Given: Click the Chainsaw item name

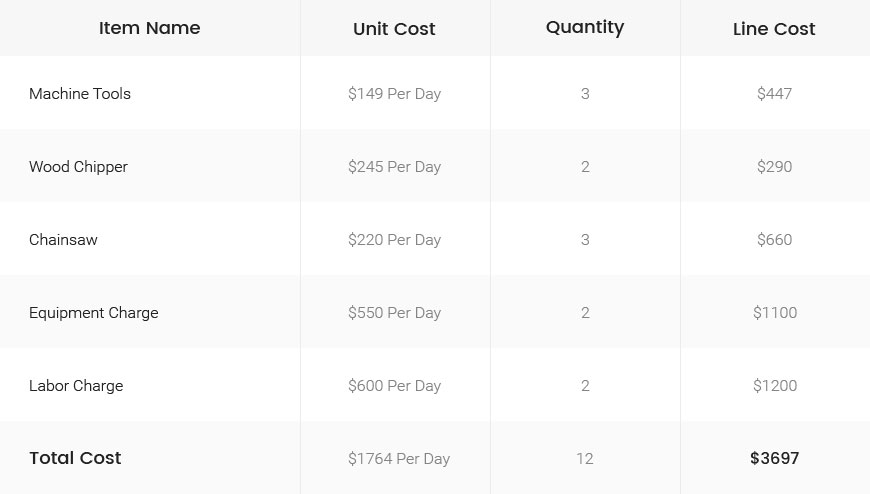Looking at the screenshot, I should pos(63,240).
